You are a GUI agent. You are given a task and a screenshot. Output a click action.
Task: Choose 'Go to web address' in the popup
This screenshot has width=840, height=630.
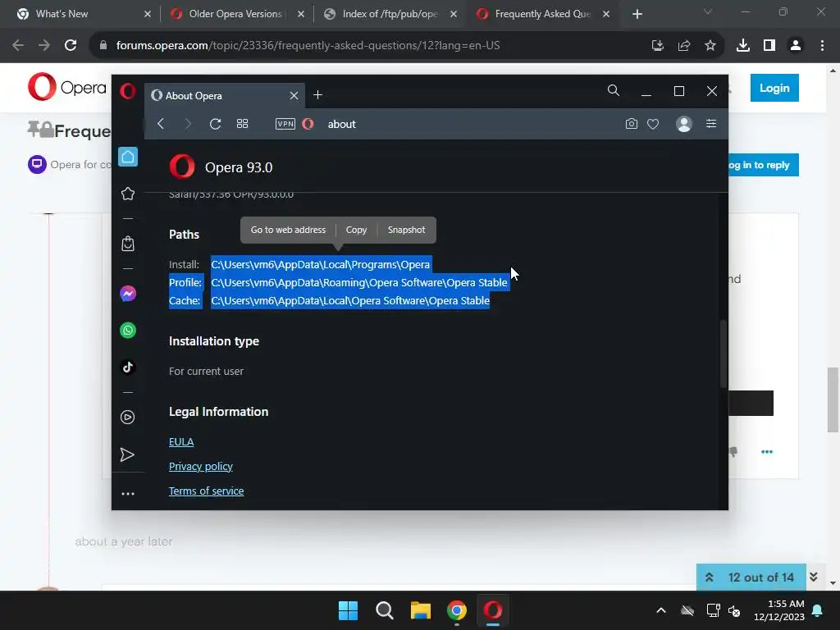click(x=288, y=230)
